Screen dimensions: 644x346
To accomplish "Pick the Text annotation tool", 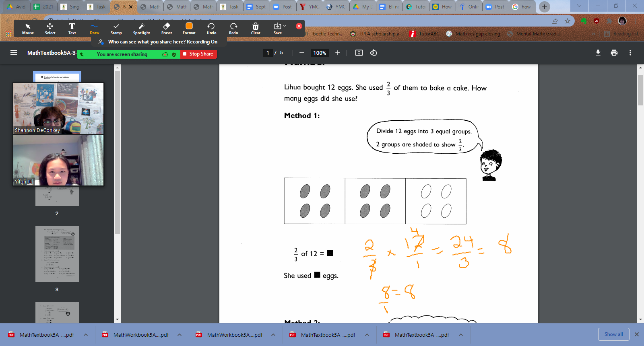I will point(72,29).
